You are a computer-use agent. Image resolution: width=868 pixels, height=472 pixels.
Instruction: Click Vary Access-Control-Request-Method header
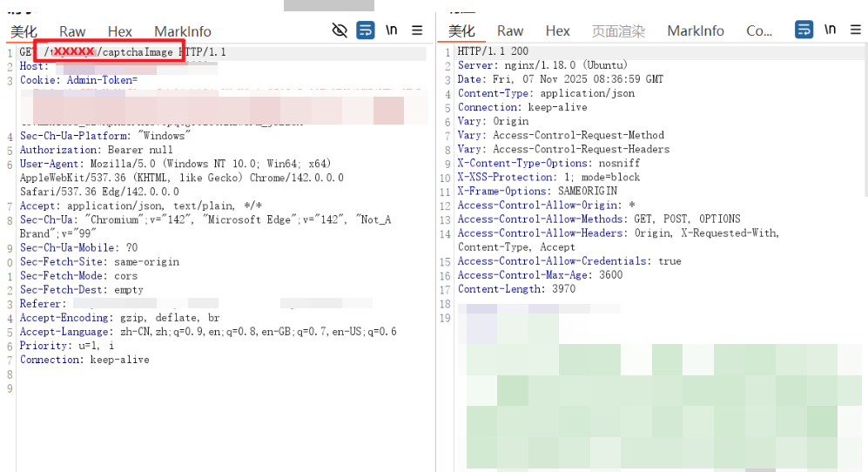click(x=561, y=135)
